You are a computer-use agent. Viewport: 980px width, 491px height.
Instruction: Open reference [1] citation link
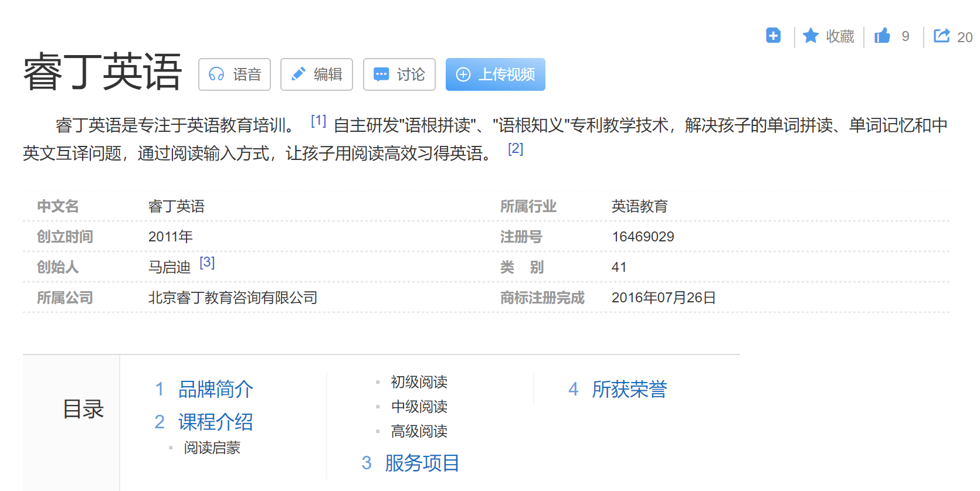318,121
